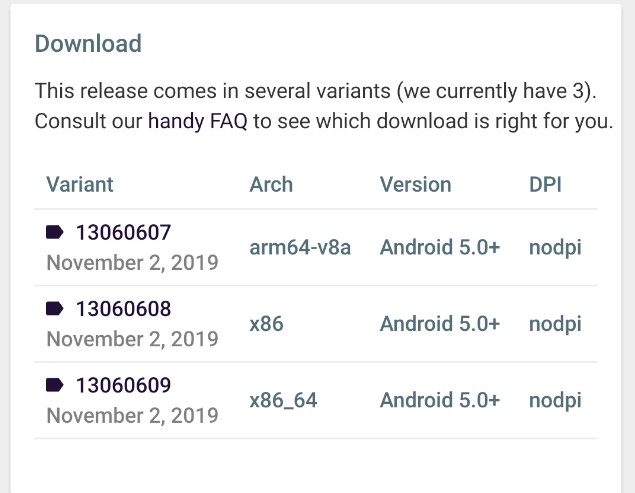Open variant 13060609 download link
Image resolution: width=635 pixels, height=493 pixels.
(x=124, y=385)
